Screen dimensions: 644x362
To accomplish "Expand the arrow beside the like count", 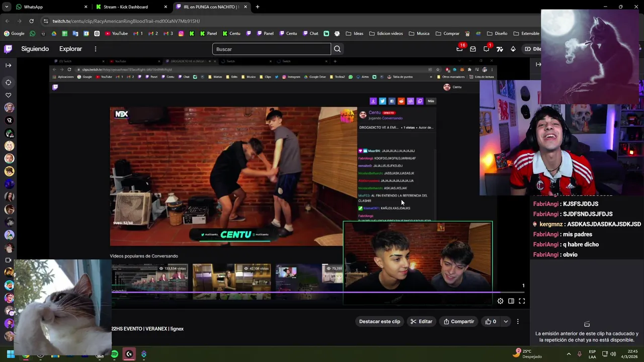I will pos(506,321).
